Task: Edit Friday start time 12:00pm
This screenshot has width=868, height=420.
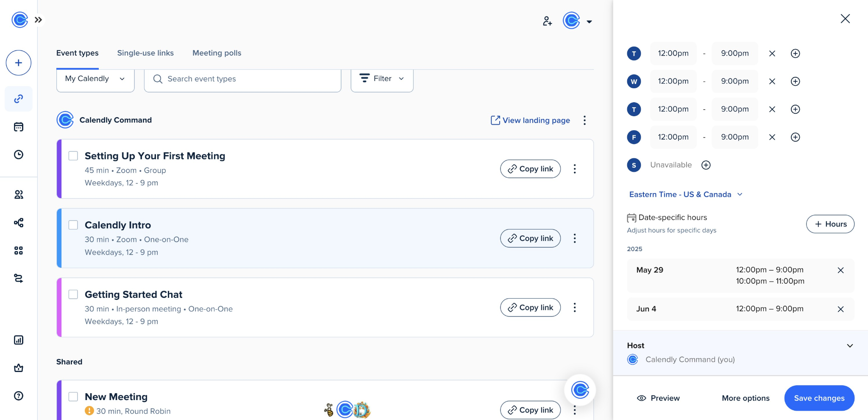Action: coord(673,137)
